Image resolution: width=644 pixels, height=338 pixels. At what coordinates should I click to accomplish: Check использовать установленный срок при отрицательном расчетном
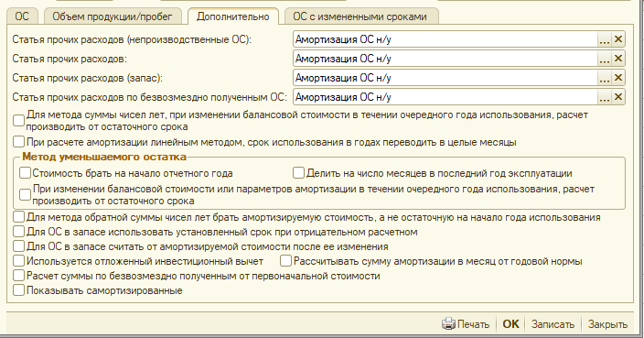[18, 232]
